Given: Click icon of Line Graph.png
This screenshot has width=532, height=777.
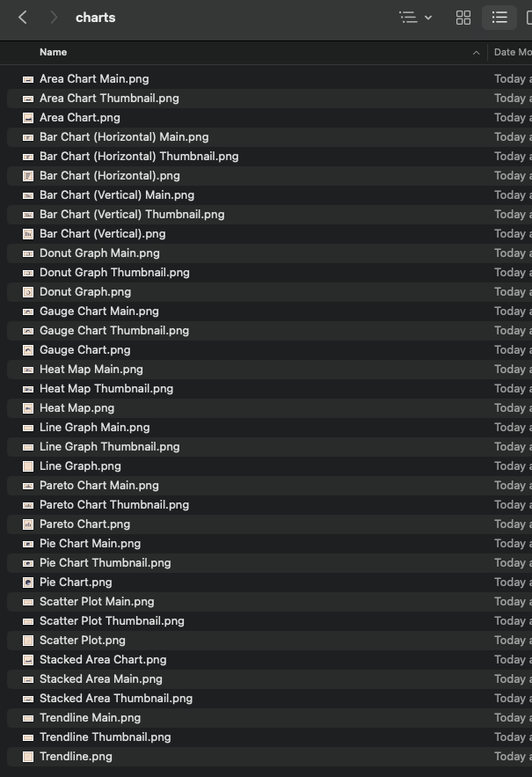Looking at the screenshot, I should 28,466.
